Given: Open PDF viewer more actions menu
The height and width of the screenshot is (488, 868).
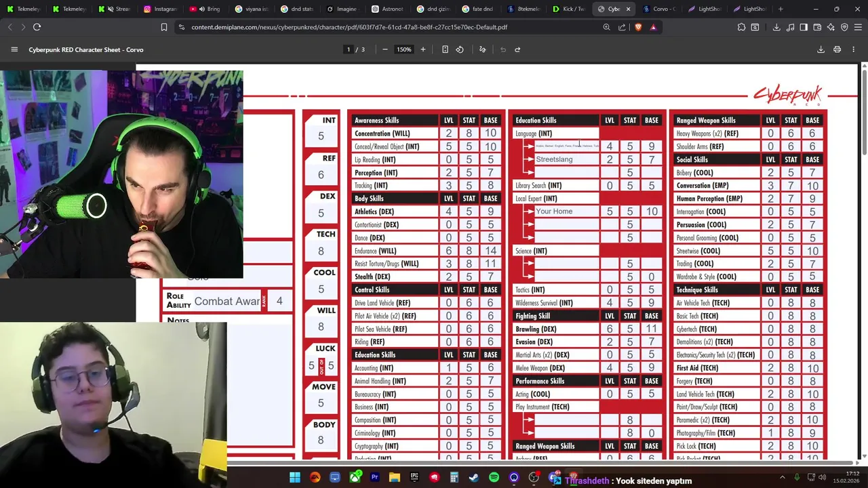Looking at the screenshot, I should [x=854, y=49].
